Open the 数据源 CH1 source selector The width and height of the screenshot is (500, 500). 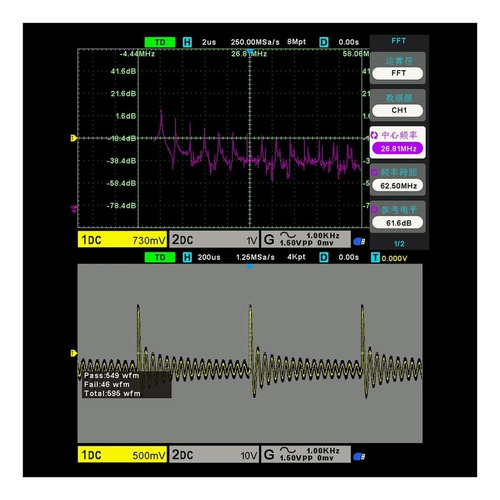click(x=398, y=105)
